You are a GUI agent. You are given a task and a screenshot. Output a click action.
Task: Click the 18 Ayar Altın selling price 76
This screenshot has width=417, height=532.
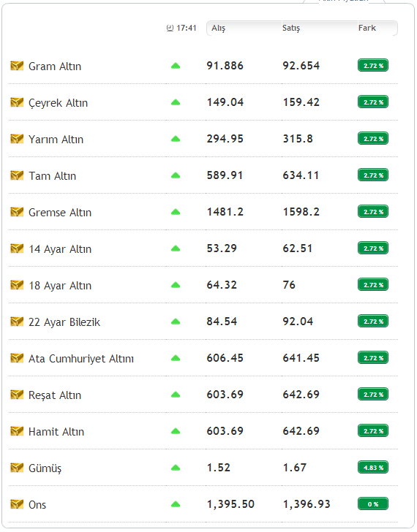289,285
